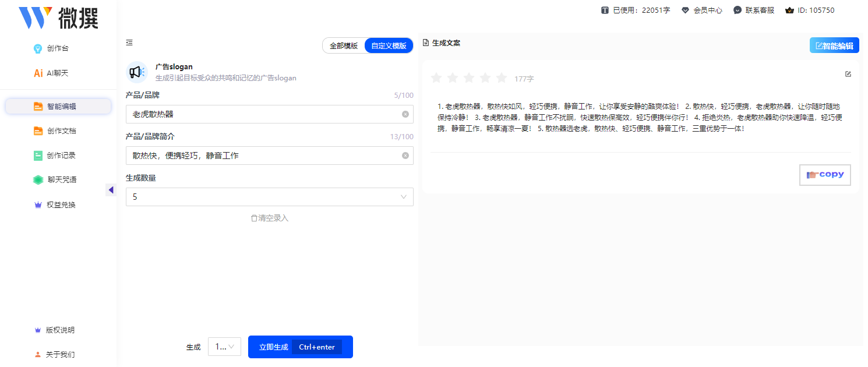868x367 pixels.
Task: Open 智能编辑 from the top right
Action: click(x=834, y=45)
